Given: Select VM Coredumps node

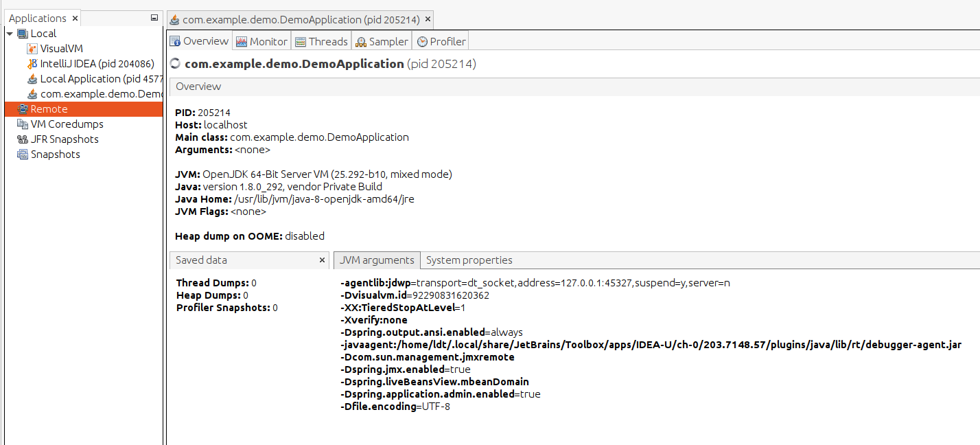Looking at the screenshot, I should click(67, 124).
